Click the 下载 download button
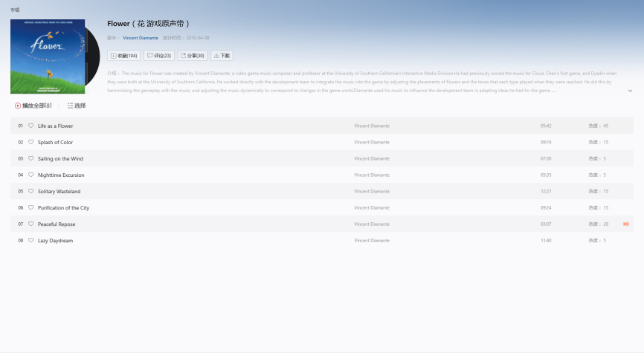Screen dimensions: 644x353 pyautogui.click(x=222, y=56)
